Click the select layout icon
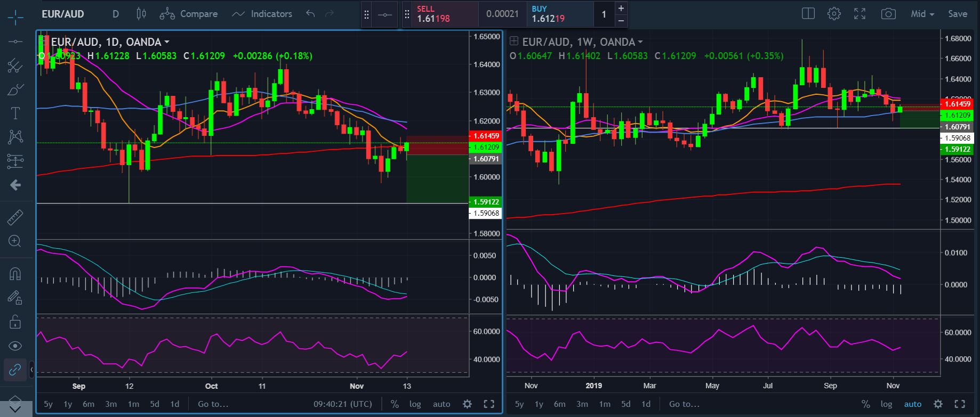The image size is (980, 417). click(x=808, y=14)
